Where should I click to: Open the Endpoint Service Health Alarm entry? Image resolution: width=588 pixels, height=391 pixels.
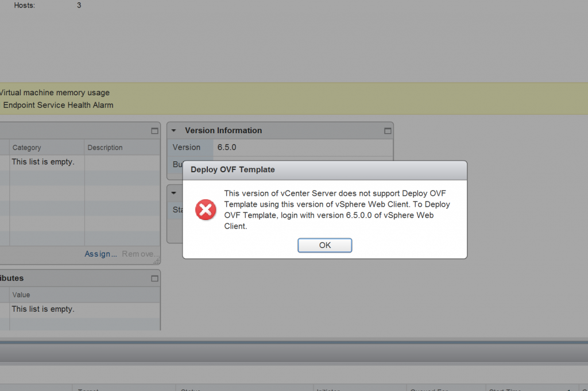[x=59, y=105]
